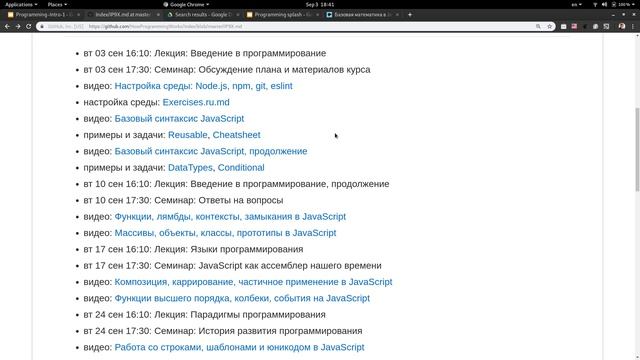Open the Exercises.ru.md link
The height and width of the screenshot is (360, 640).
pyautogui.click(x=196, y=102)
